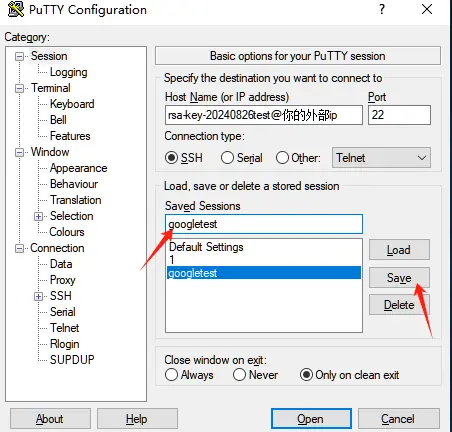The height and width of the screenshot is (432, 452).
Task: Save the googletest session
Action: tap(399, 278)
